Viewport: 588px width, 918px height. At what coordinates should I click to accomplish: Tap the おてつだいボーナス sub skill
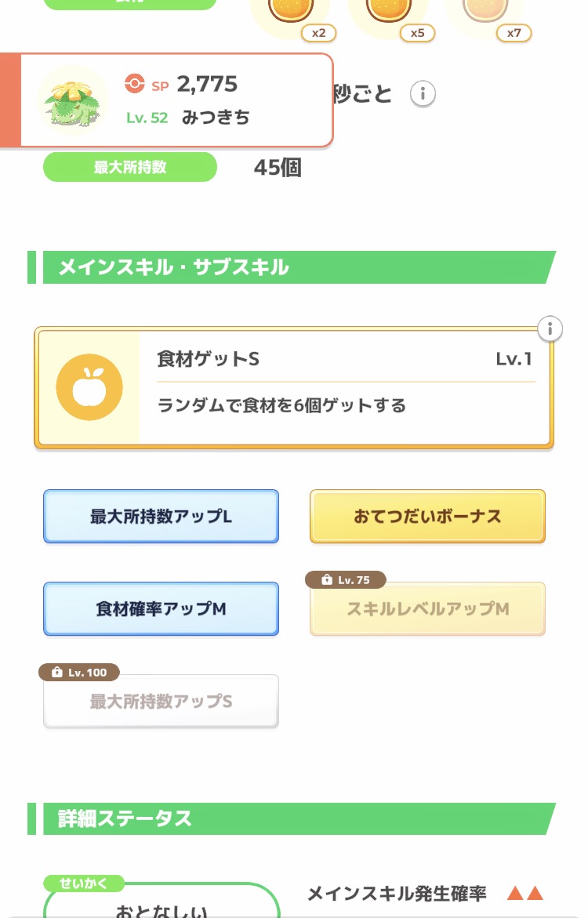427,517
